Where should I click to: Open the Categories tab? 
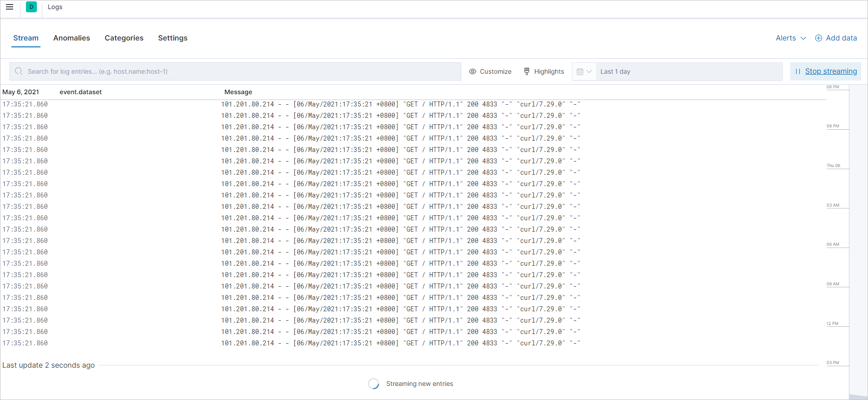[x=124, y=38]
